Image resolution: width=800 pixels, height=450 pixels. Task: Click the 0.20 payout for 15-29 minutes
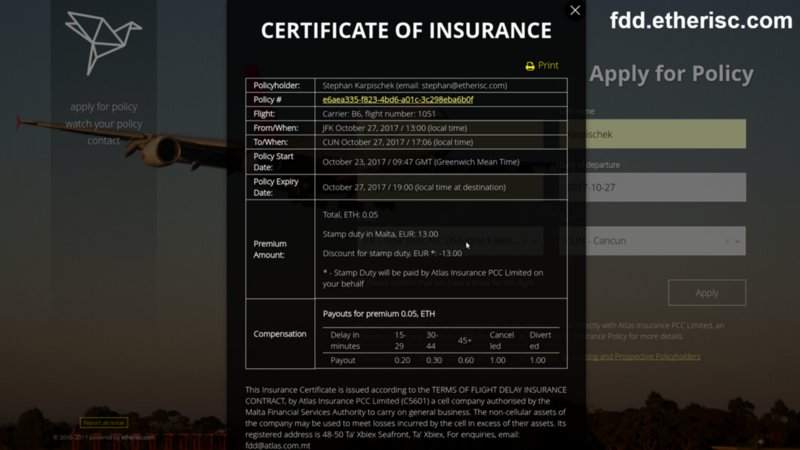point(402,360)
